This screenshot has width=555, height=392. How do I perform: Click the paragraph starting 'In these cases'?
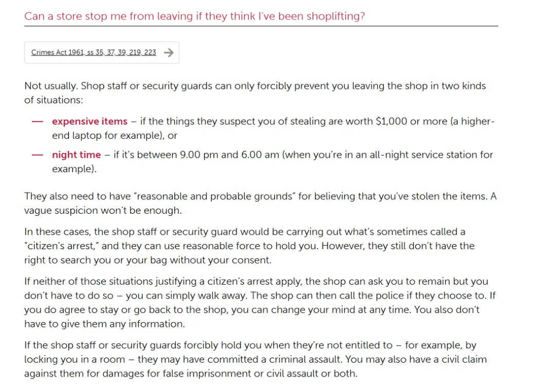pos(249,246)
